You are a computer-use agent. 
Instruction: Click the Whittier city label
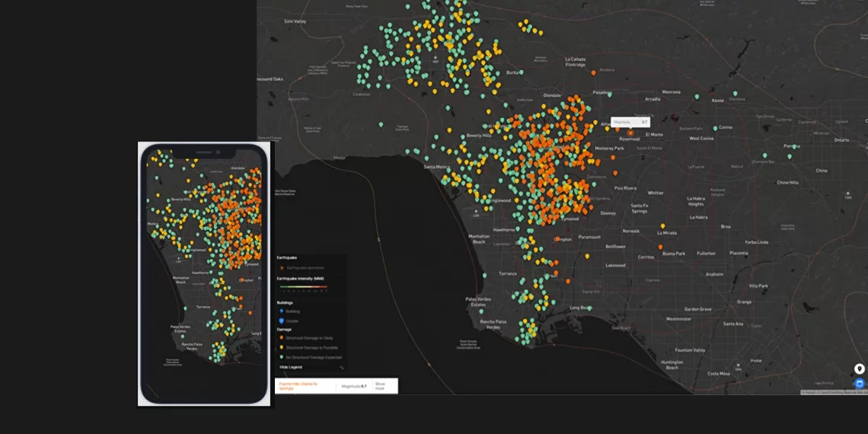[656, 193]
